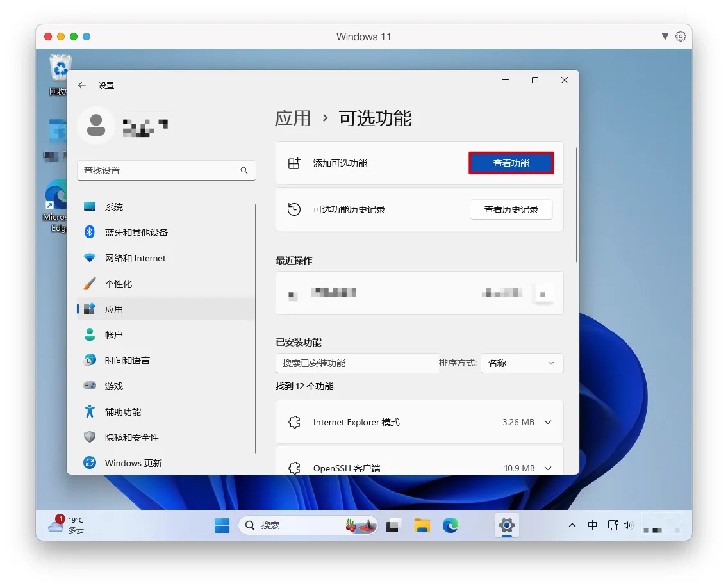Click the 添加可选功能 grid-plus icon
This screenshot has height=588, width=728.
coord(294,163)
